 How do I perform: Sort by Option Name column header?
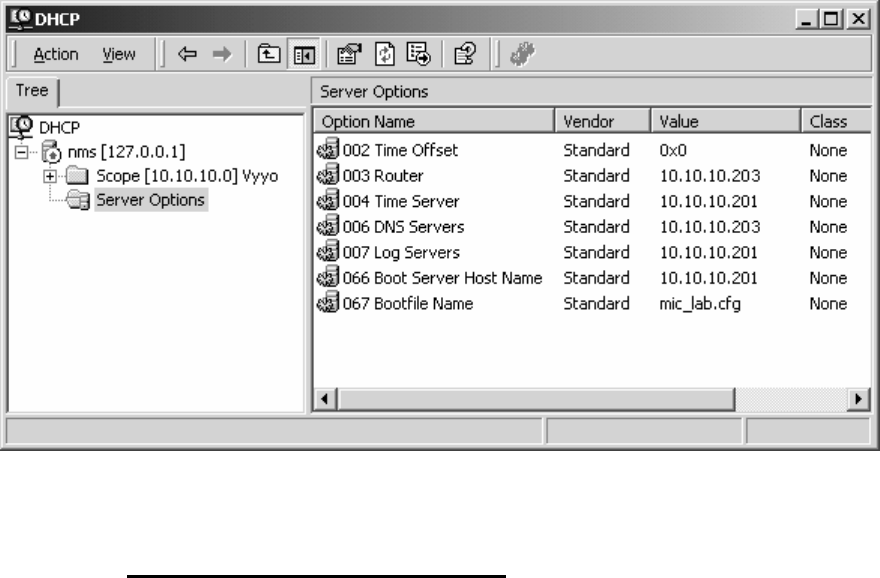434,121
